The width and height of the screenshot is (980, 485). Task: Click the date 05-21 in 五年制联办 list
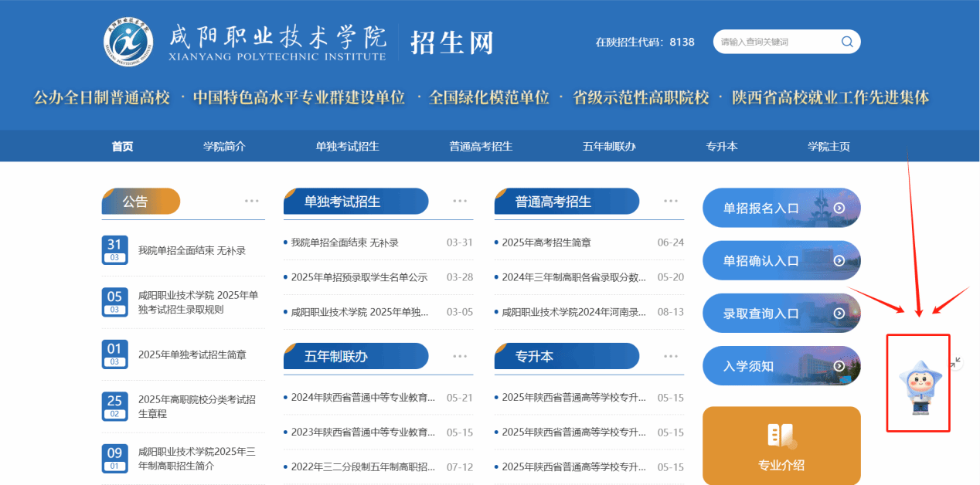[460, 398]
